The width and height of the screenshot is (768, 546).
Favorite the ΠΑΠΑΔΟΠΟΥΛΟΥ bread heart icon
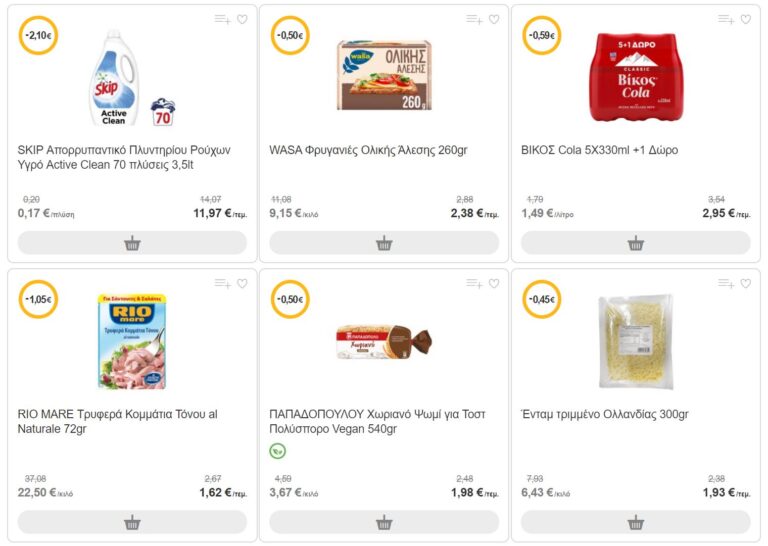click(x=494, y=284)
